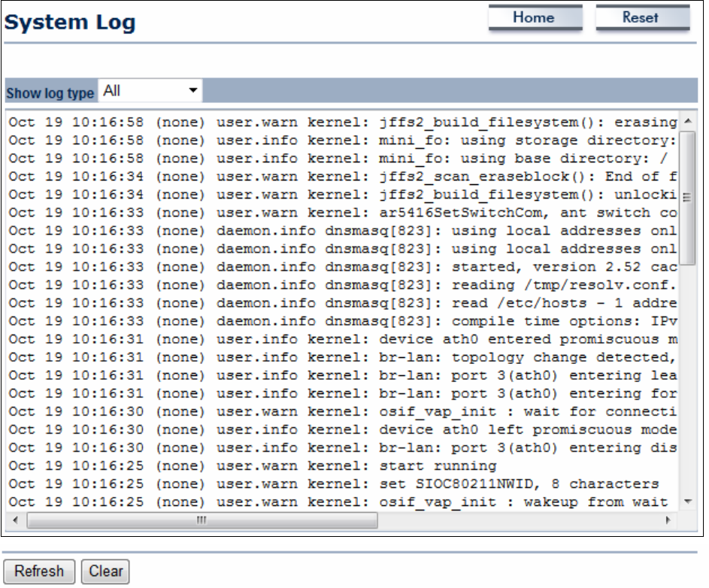The image size is (709, 588).
Task: Select the port 3(ath0) entering learning line
Action: pos(343,375)
